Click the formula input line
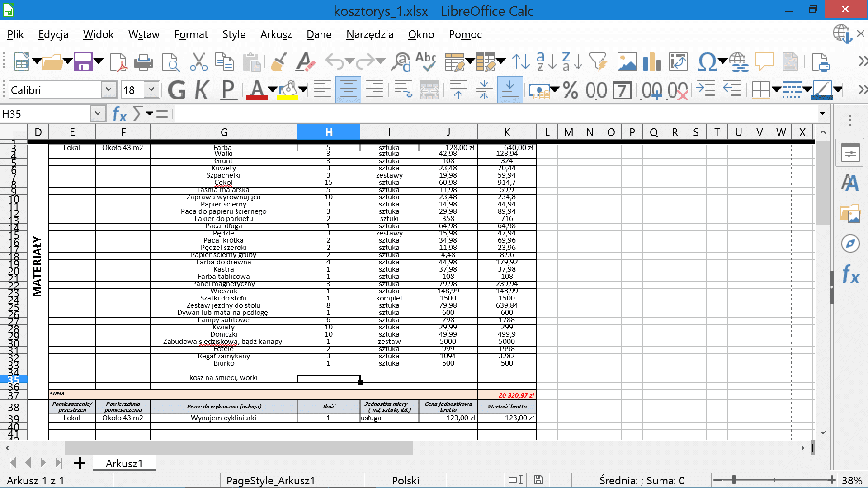This screenshot has height=488, width=868. point(496,114)
